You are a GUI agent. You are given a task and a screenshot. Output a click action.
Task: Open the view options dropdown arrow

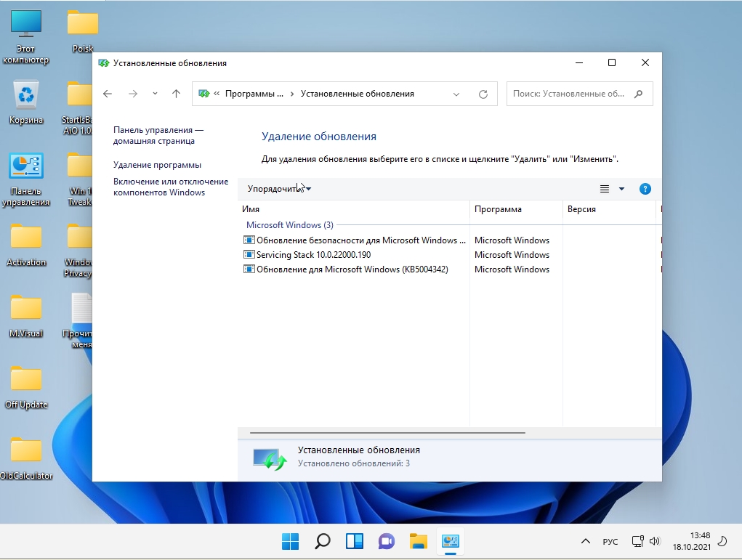pos(621,189)
